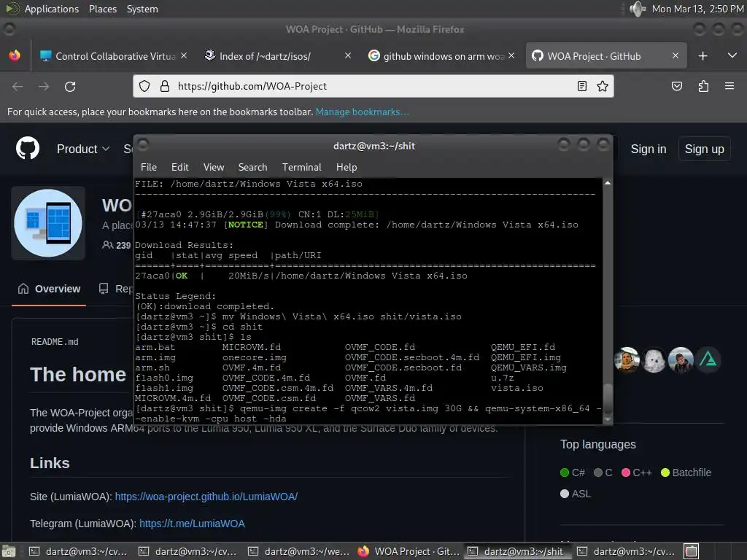Reload the current page
Viewport: 747px width, 560px height.
[70, 87]
